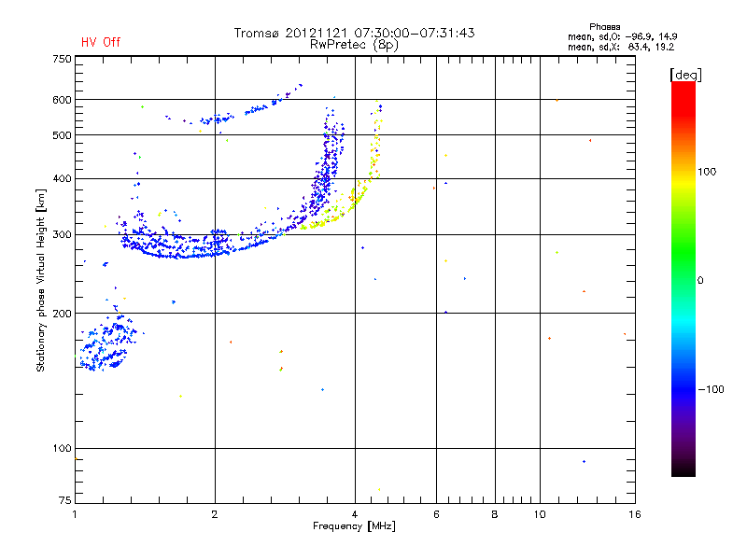
Task: Select the 'mean, sd,X: 83.4, 19.2' line
Action: (621, 47)
